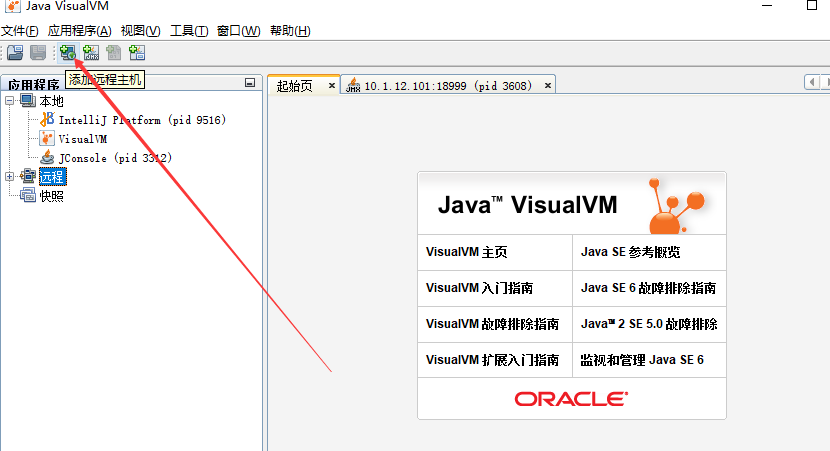This screenshot has width=830, height=451.
Task: Click the 本地 computer icon
Action: click(x=28, y=100)
